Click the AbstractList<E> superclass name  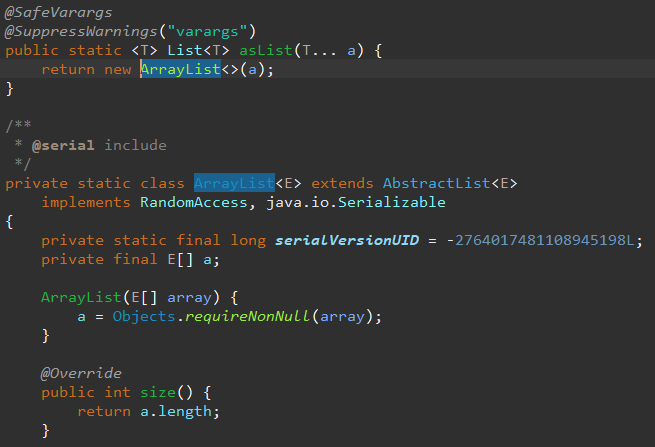pyautogui.click(x=450, y=183)
